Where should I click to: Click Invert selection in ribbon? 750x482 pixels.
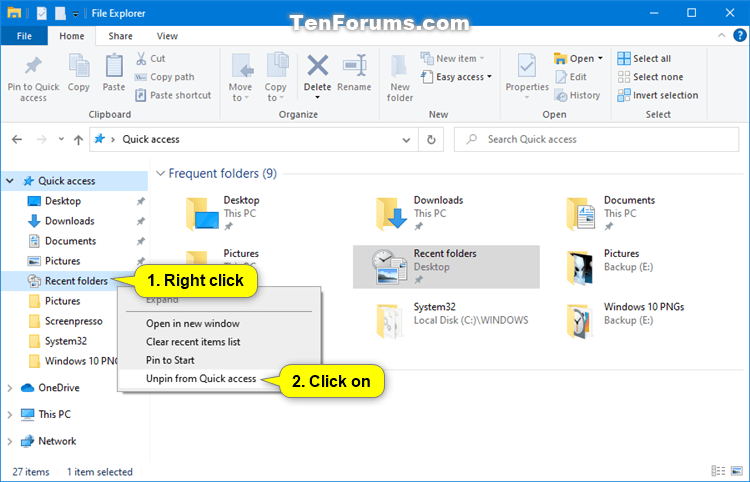click(x=657, y=95)
